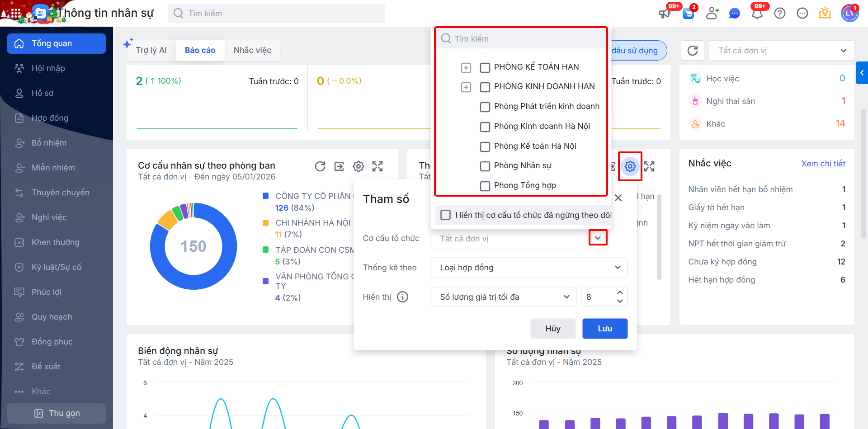Viewport: 868px width, 429px height.
Task: Check the Phong Tổng hợp checkbox
Action: [x=485, y=186]
